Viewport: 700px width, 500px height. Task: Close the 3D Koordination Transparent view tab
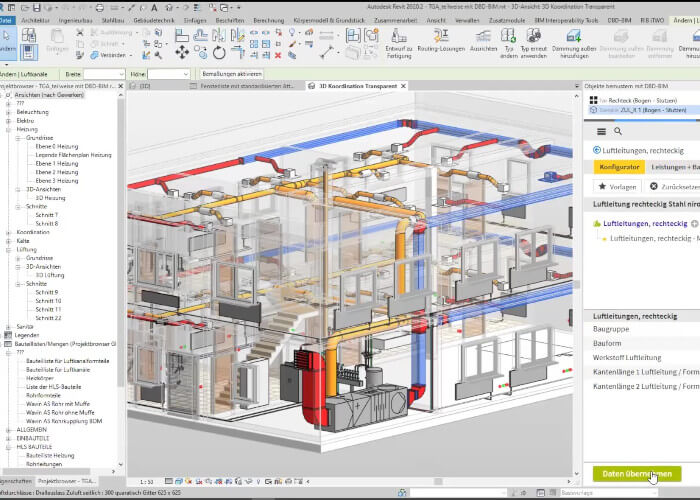pyautogui.click(x=403, y=86)
